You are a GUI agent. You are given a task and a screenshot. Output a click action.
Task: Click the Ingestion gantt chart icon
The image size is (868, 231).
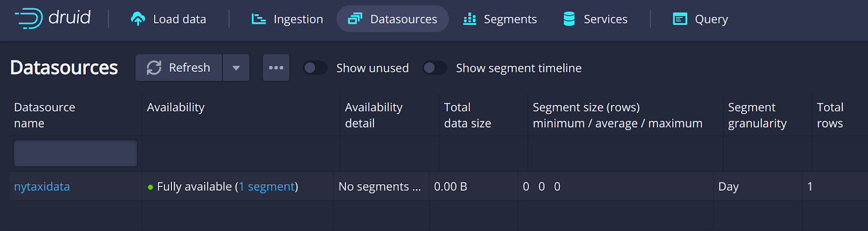click(x=259, y=19)
